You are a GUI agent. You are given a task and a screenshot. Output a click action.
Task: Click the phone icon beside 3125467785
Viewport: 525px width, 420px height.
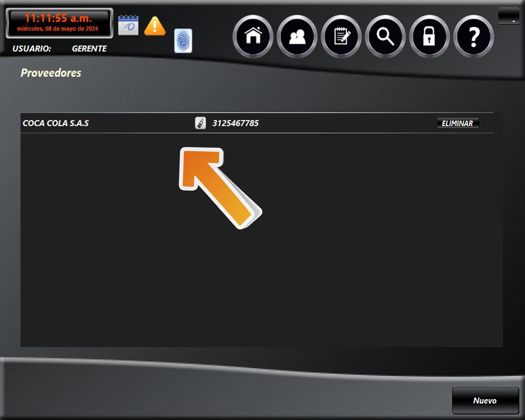pyautogui.click(x=200, y=123)
